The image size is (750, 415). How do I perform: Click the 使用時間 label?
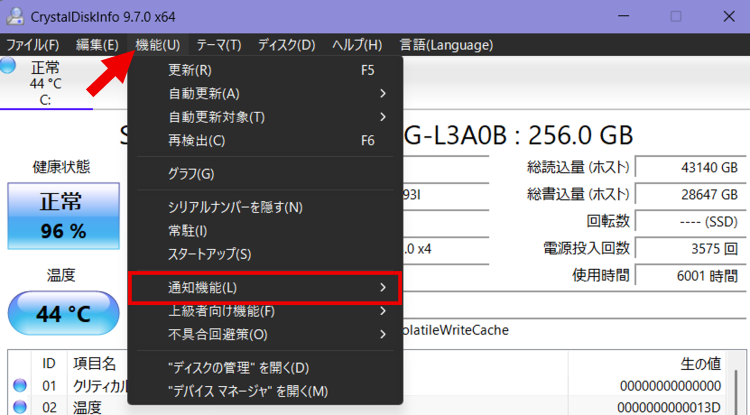point(601,276)
